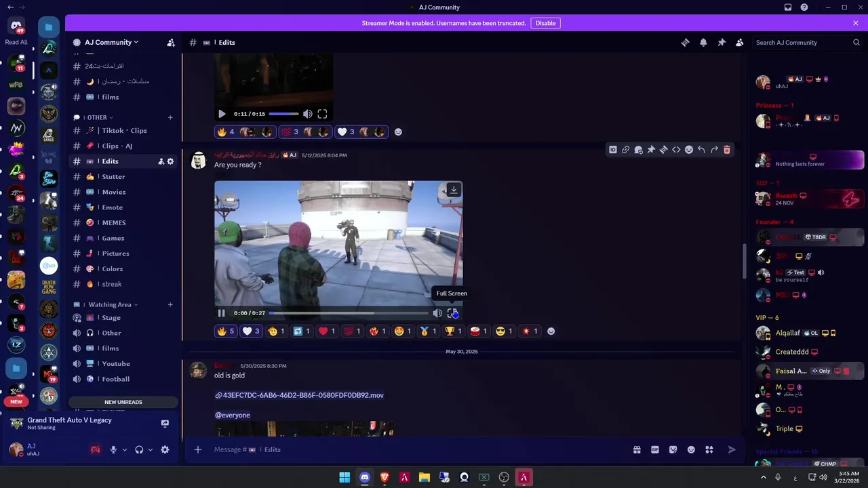Open attachment plus button in message bar
Viewport: 868px width, 488px height.
[198, 449]
